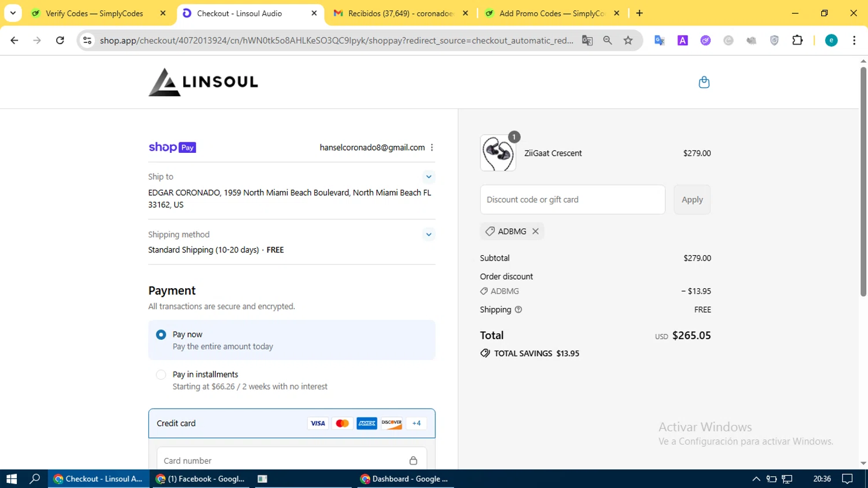Go back to the previous page
This screenshot has width=868, height=488.
[x=14, y=41]
